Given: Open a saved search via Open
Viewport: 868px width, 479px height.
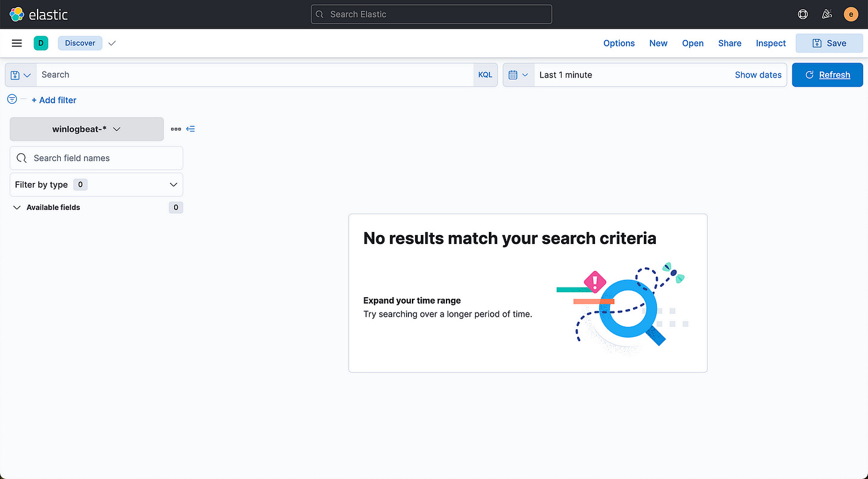Looking at the screenshot, I should pos(693,43).
